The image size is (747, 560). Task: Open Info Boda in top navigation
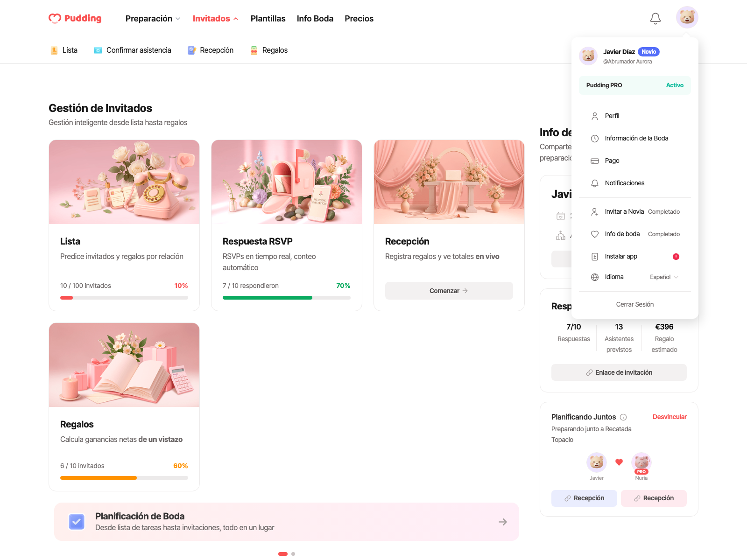315,19
